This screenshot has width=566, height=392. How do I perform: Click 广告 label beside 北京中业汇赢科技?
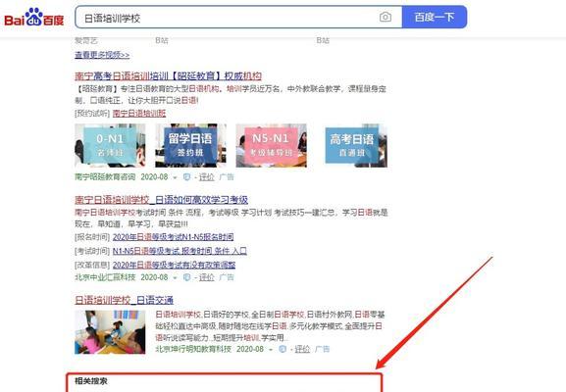pos(227,277)
